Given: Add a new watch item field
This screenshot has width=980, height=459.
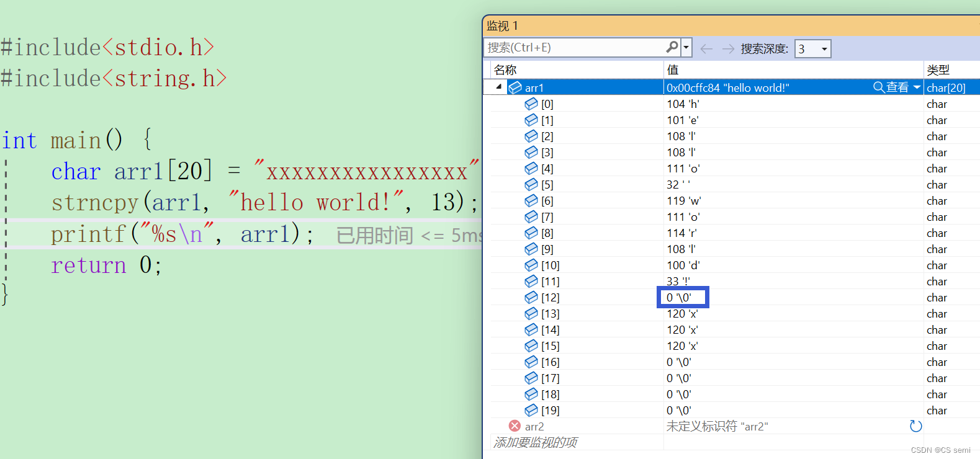Looking at the screenshot, I should pyautogui.click(x=535, y=442).
